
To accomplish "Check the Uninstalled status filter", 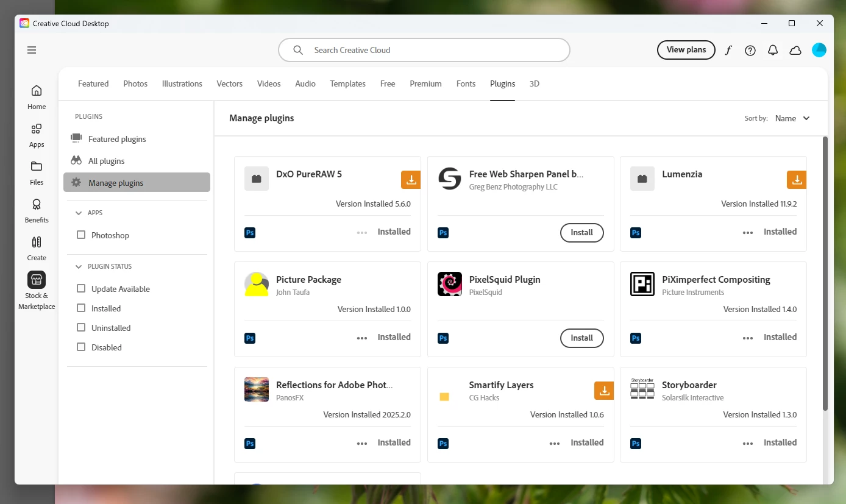I will [81, 327].
